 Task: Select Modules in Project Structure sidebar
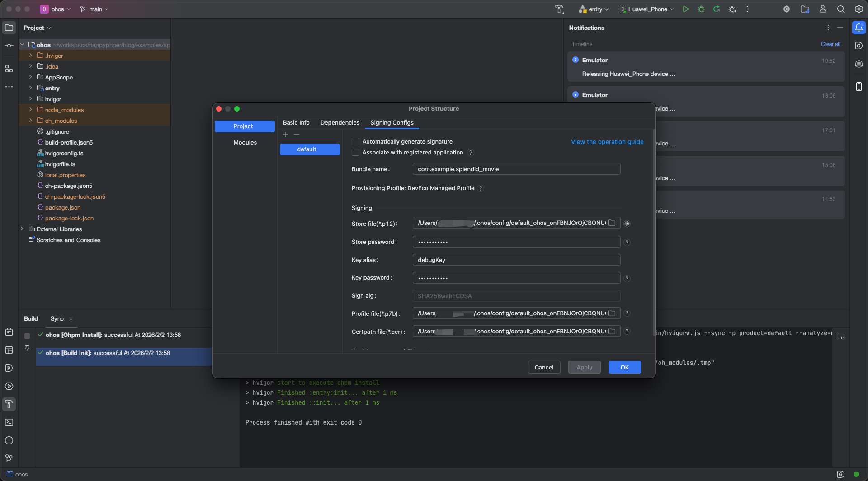(x=245, y=142)
